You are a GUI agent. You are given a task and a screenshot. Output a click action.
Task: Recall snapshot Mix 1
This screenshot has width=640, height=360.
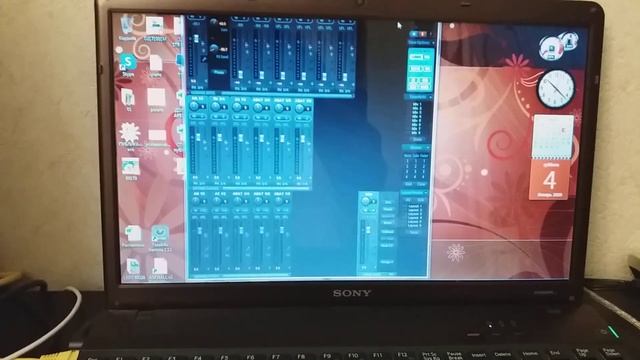tap(417, 104)
